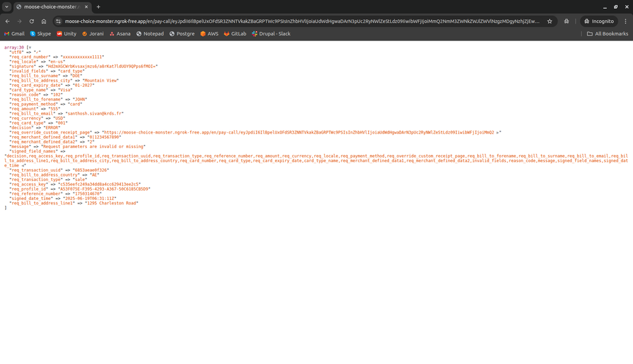Click the Incognito indicator button
Viewport: 633px width, 364px height.
click(598, 21)
